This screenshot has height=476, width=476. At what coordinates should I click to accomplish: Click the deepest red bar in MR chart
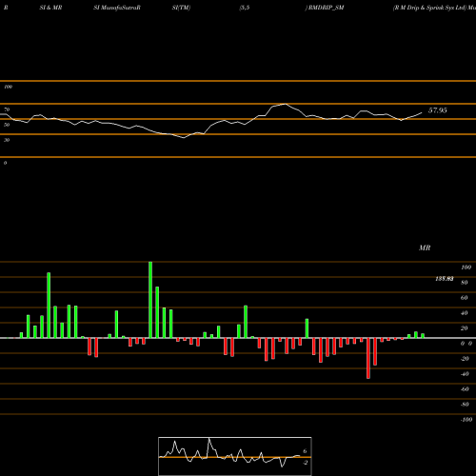(x=368, y=358)
